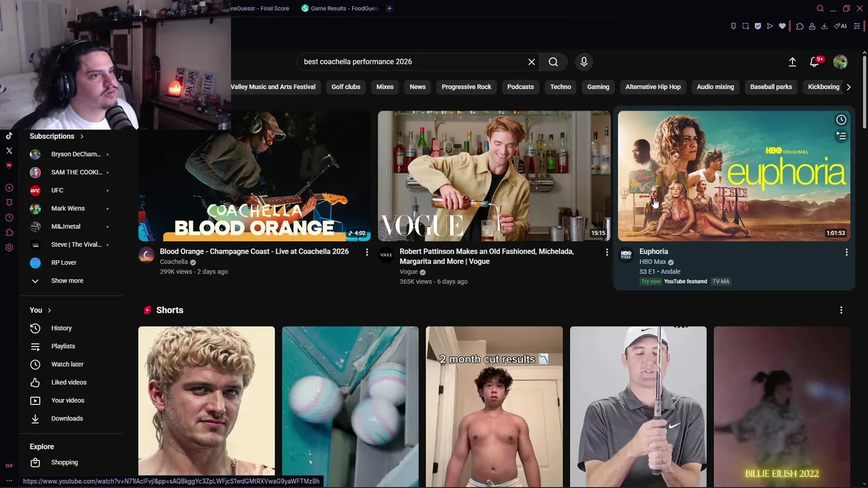The image size is (868, 488).
Task: Play Blood Orange Coachella video thumbnail
Action: (254, 176)
